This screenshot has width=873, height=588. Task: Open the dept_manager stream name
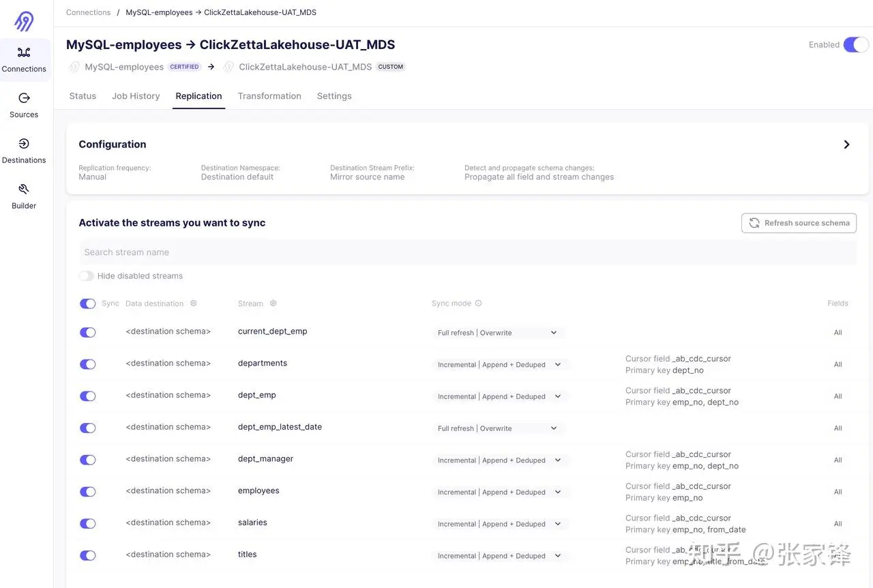coord(265,459)
